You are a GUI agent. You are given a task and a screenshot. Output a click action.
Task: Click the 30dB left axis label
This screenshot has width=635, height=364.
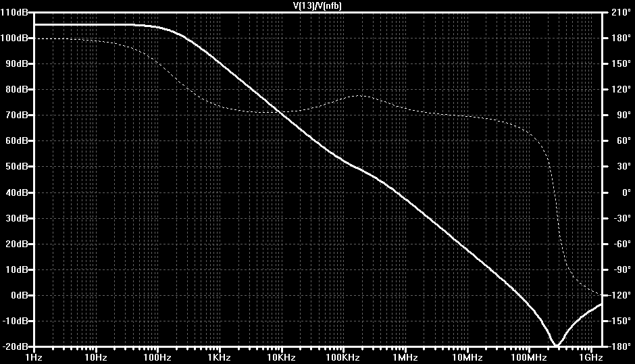pos(17,218)
